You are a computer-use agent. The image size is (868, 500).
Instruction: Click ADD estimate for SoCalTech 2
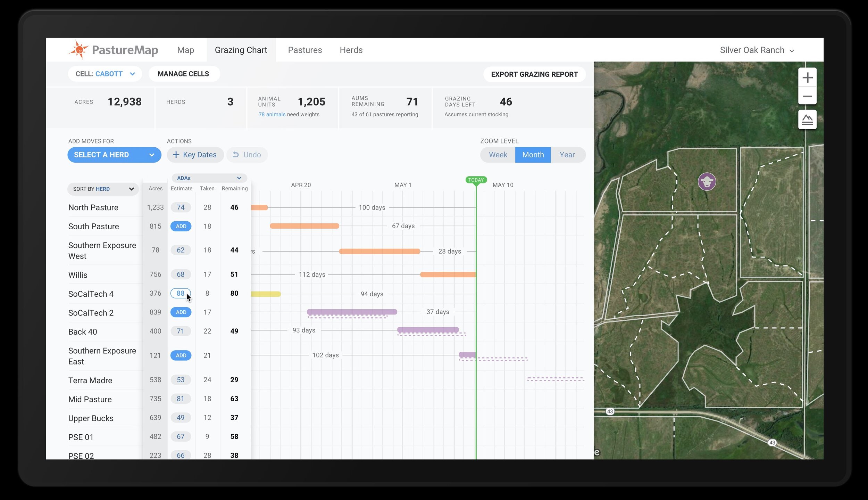(181, 312)
